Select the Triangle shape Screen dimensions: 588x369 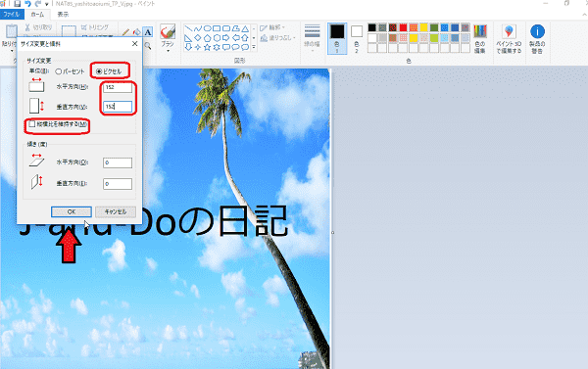pos(245,28)
